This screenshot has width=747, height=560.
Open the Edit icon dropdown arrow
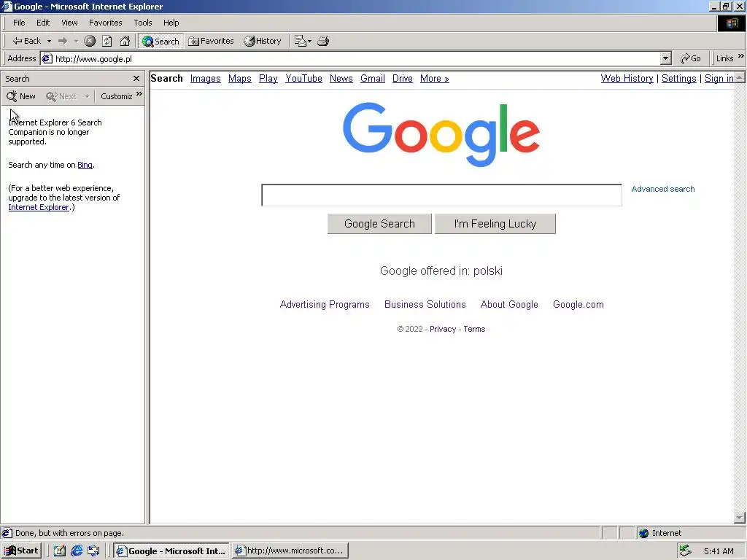click(x=309, y=42)
